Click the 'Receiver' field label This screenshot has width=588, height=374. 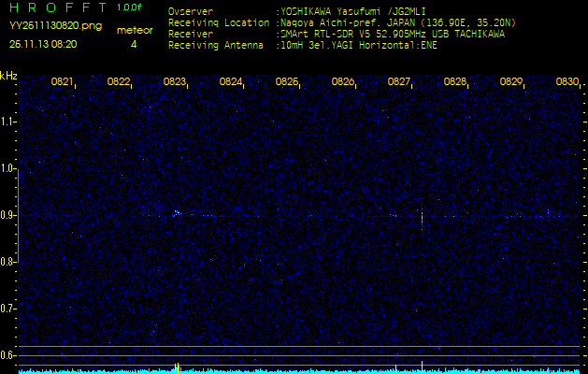[x=191, y=35]
